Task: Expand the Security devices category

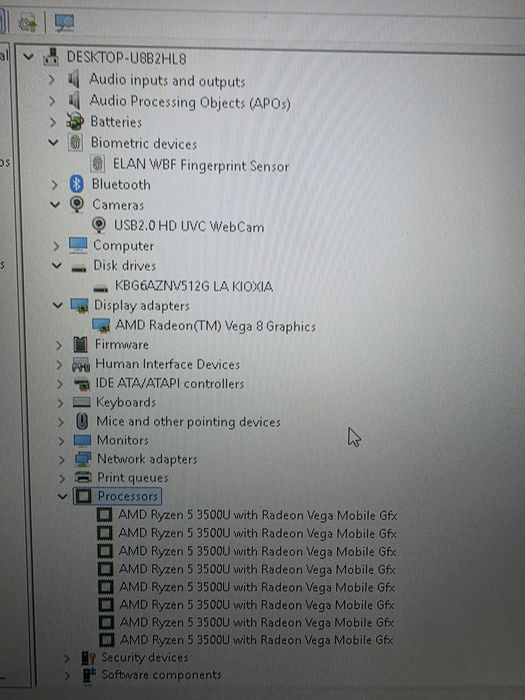Action: click(x=67, y=658)
